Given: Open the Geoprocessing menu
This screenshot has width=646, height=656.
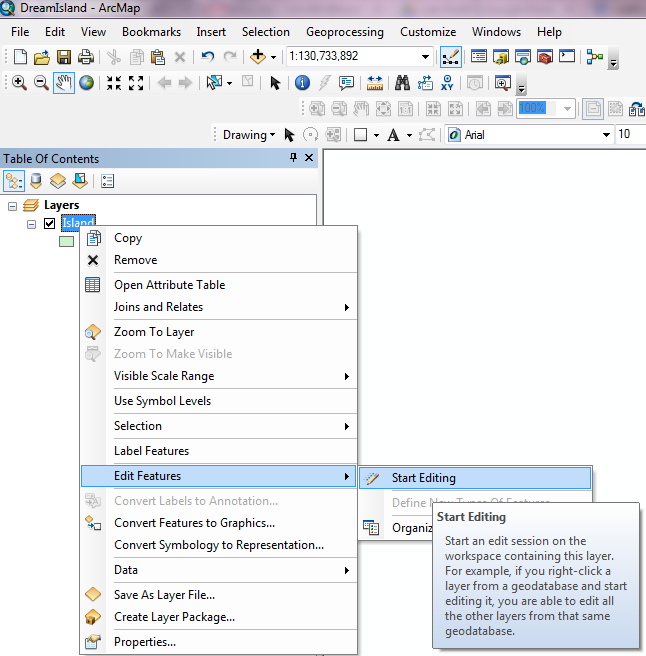Looking at the screenshot, I should [x=345, y=32].
